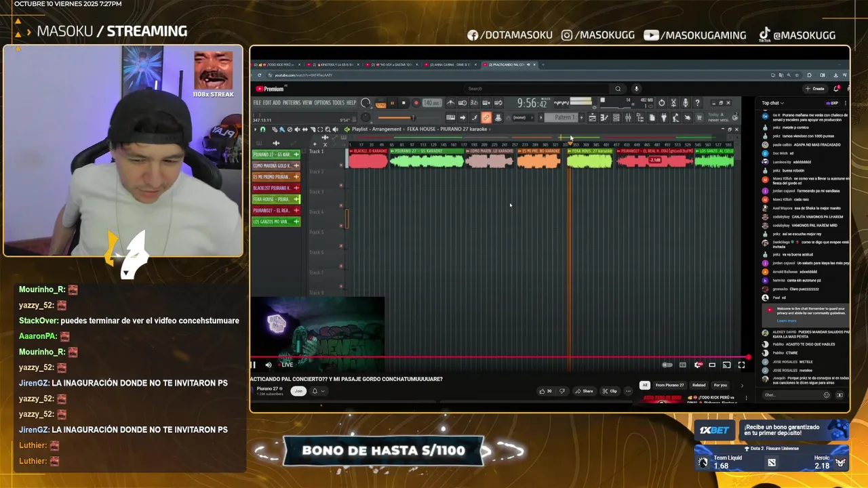Mute YouTube player volume icon
This screenshot has width=868, height=488.
[x=269, y=365]
